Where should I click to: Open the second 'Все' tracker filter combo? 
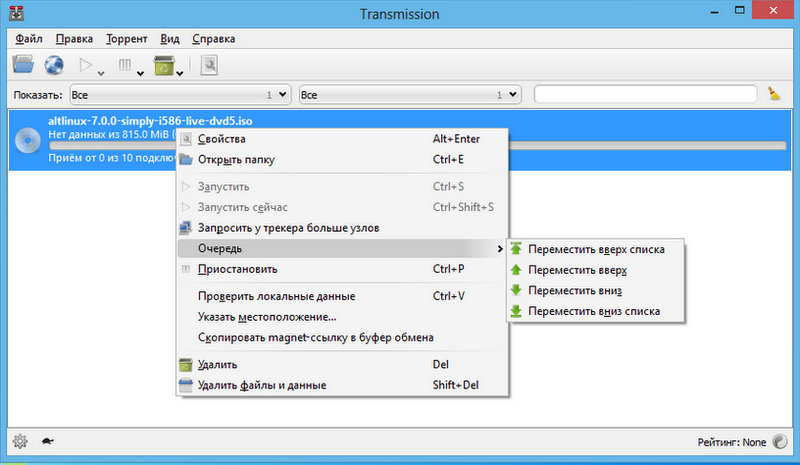click(x=410, y=95)
